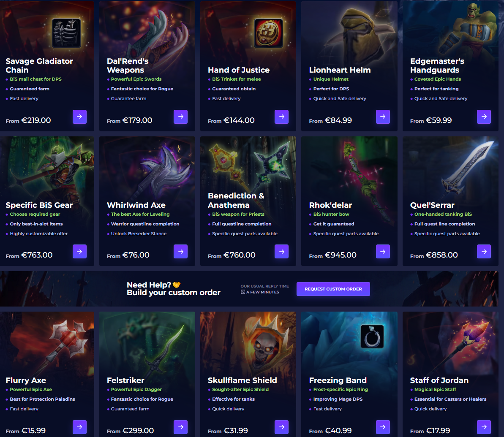
Task: Select the Benediction & Anathema title
Action: tap(236, 200)
